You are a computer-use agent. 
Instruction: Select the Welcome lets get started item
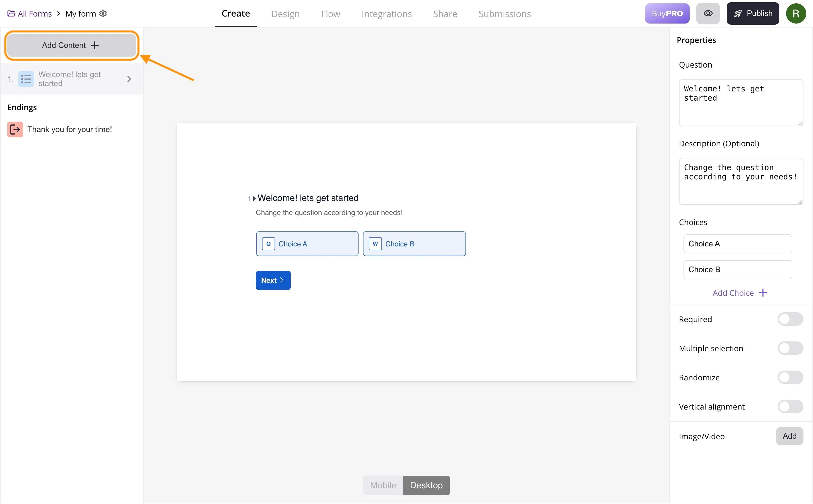pyautogui.click(x=72, y=79)
